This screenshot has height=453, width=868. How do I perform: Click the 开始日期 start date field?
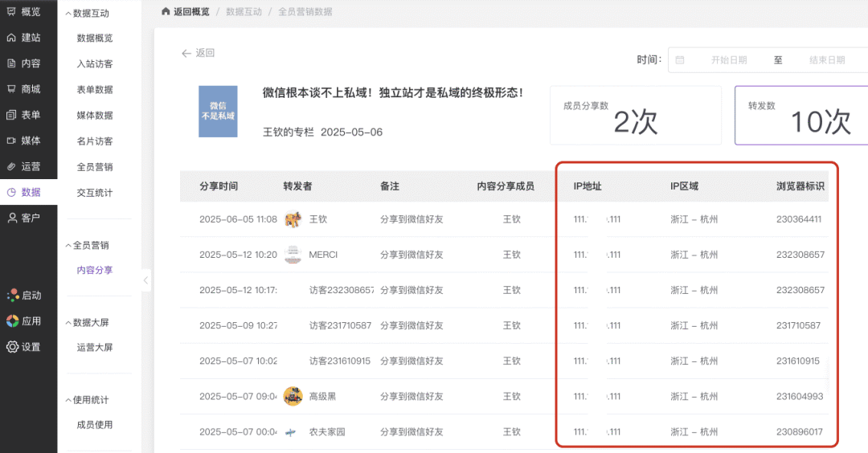pos(728,59)
